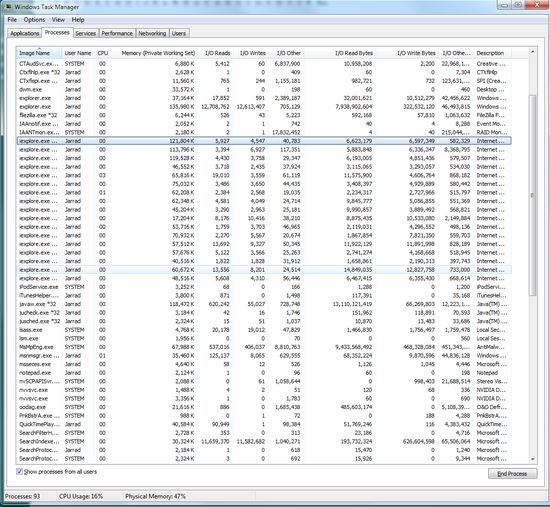
Task: Select the dwm.exe process
Action: [x=264, y=89]
